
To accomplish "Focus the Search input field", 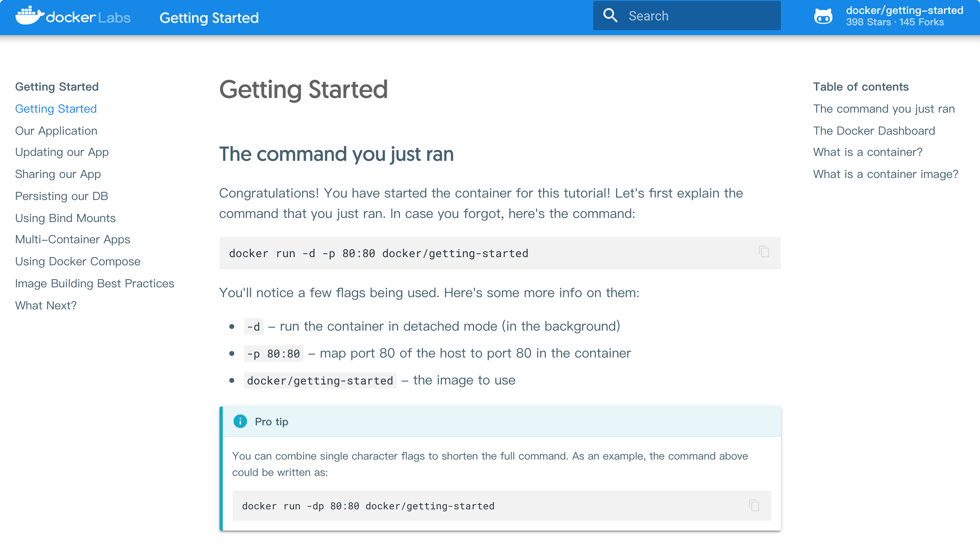I will 687,16.
